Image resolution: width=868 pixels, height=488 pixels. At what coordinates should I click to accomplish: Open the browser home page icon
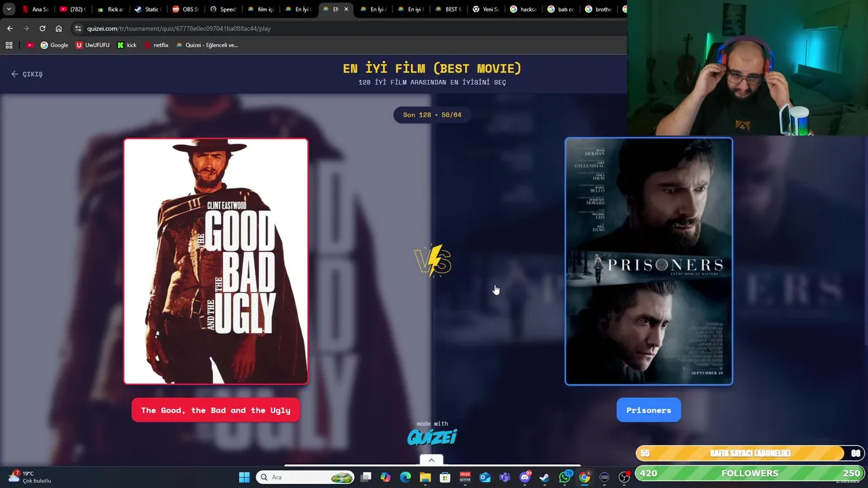coord(58,28)
